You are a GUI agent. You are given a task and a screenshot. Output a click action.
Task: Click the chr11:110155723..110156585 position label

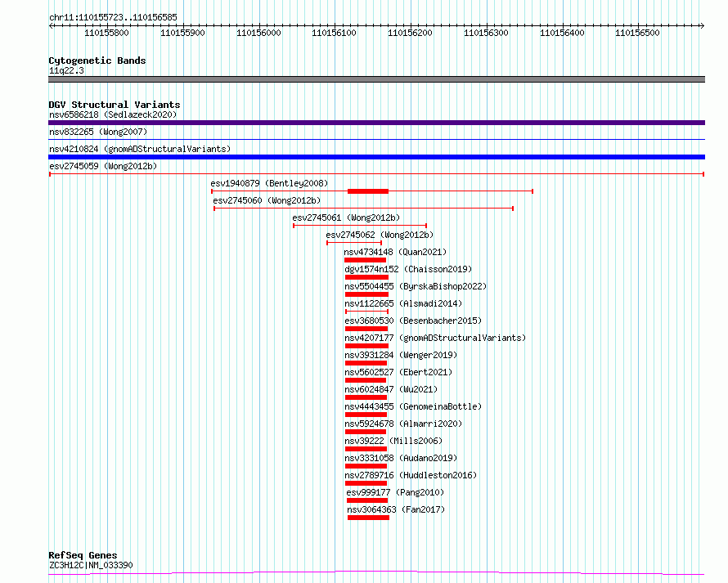tap(113, 17)
